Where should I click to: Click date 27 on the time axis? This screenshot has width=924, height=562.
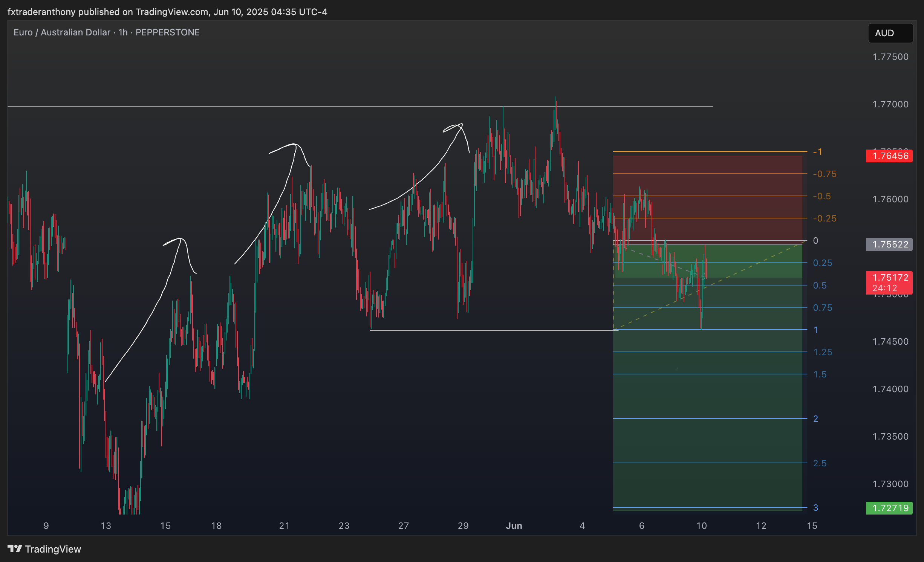pos(404,526)
